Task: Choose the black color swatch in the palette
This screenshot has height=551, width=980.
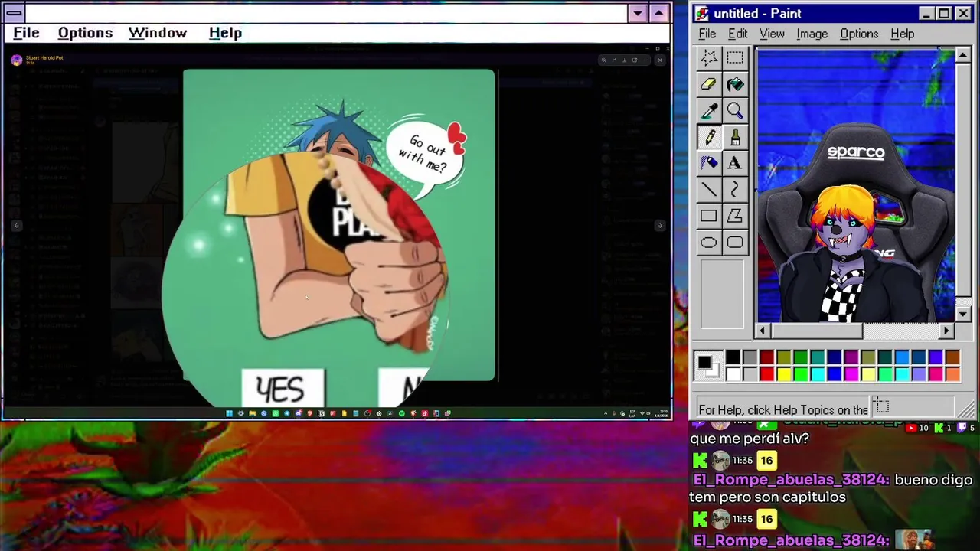Action: click(733, 357)
